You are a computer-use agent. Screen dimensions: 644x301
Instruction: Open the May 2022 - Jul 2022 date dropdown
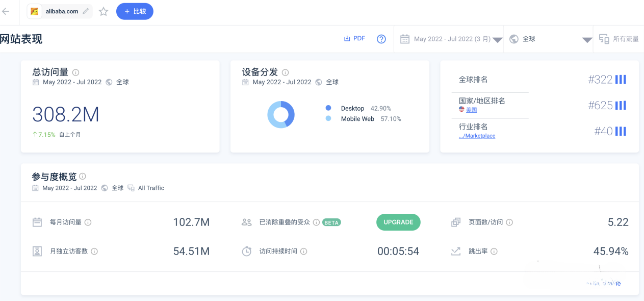coord(452,39)
